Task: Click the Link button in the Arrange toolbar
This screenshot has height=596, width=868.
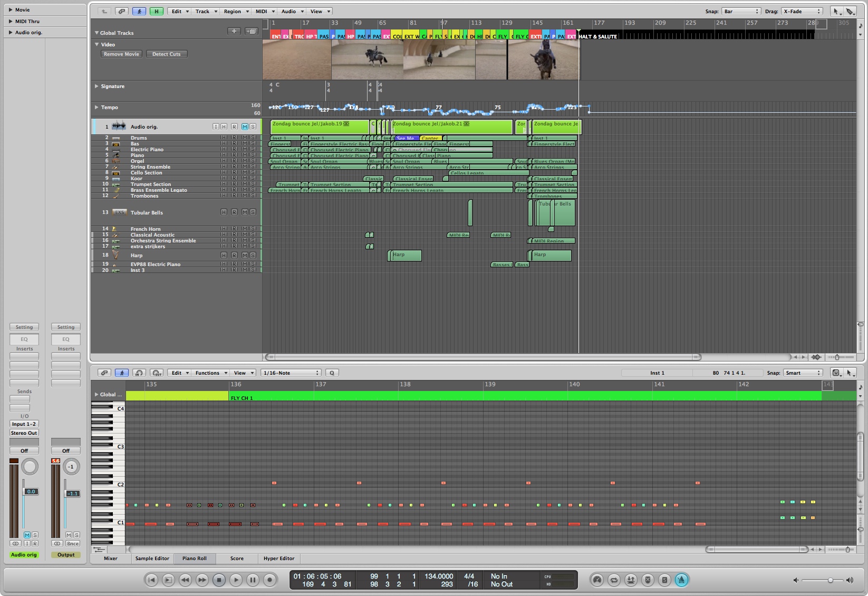Action: pos(122,11)
